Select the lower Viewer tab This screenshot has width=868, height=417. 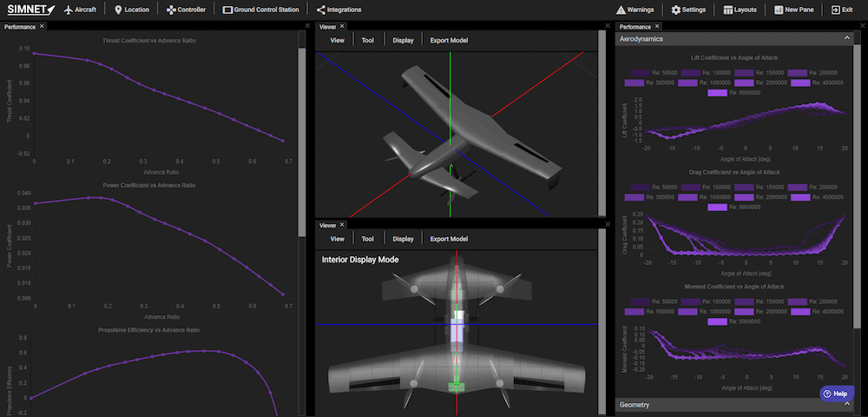(x=327, y=225)
